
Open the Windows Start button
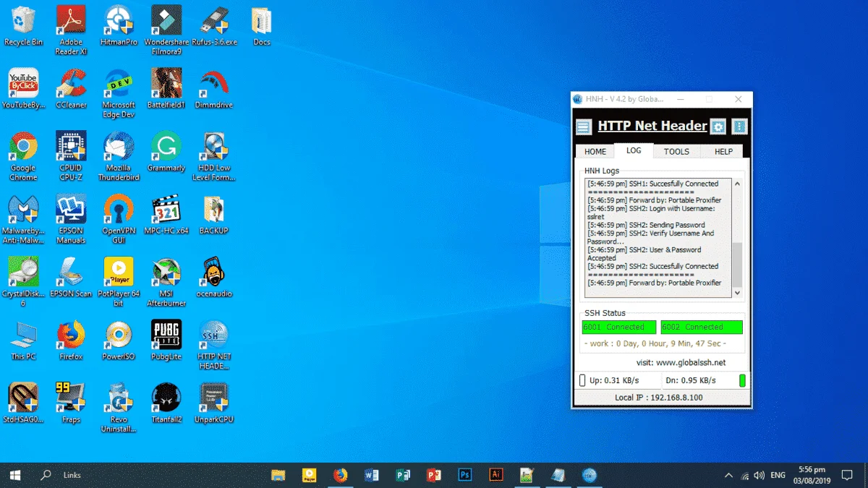[15, 475]
